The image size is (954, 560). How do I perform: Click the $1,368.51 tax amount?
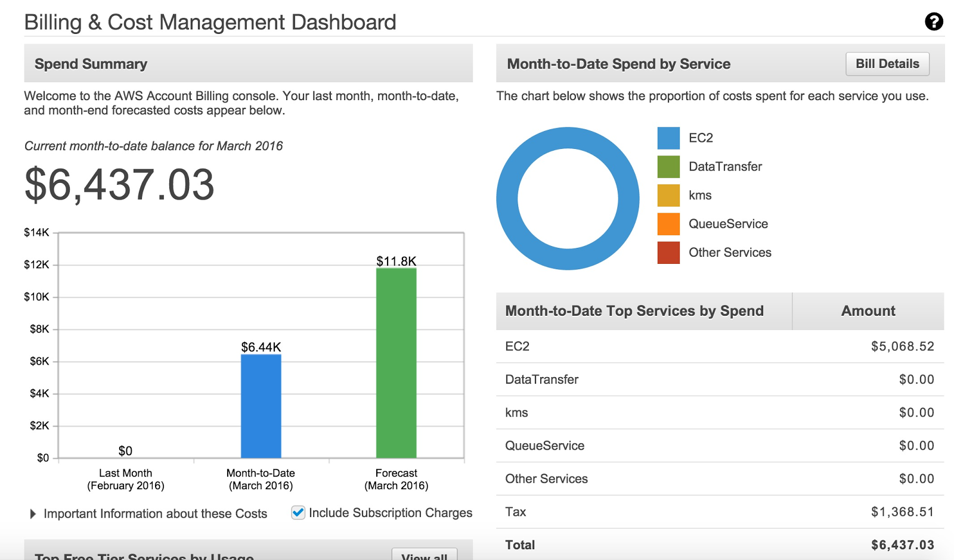(x=902, y=512)
